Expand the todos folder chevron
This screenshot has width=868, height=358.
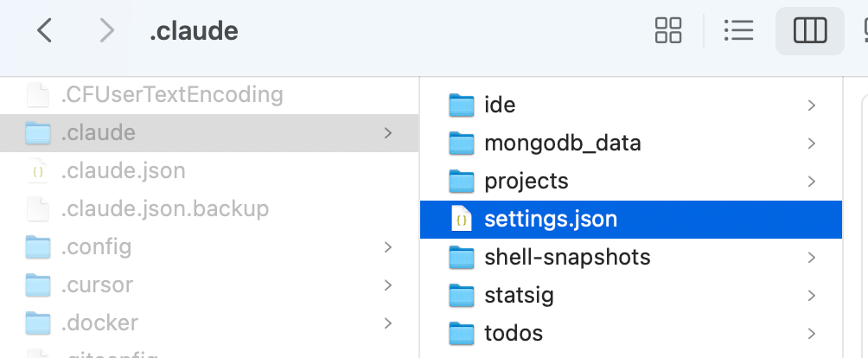pos(811,333)
